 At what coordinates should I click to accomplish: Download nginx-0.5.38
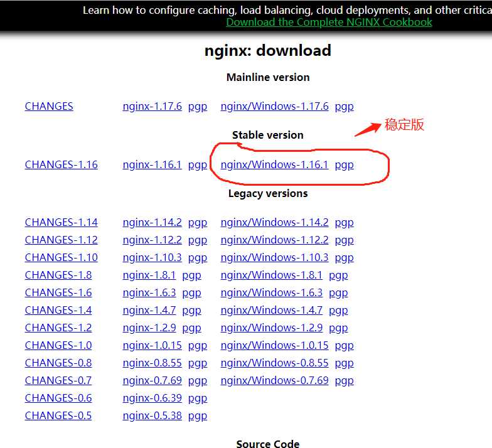click(152, 415)
